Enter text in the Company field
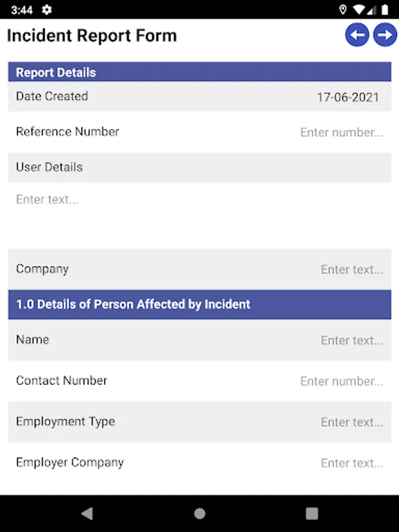 tap(352, 270)
